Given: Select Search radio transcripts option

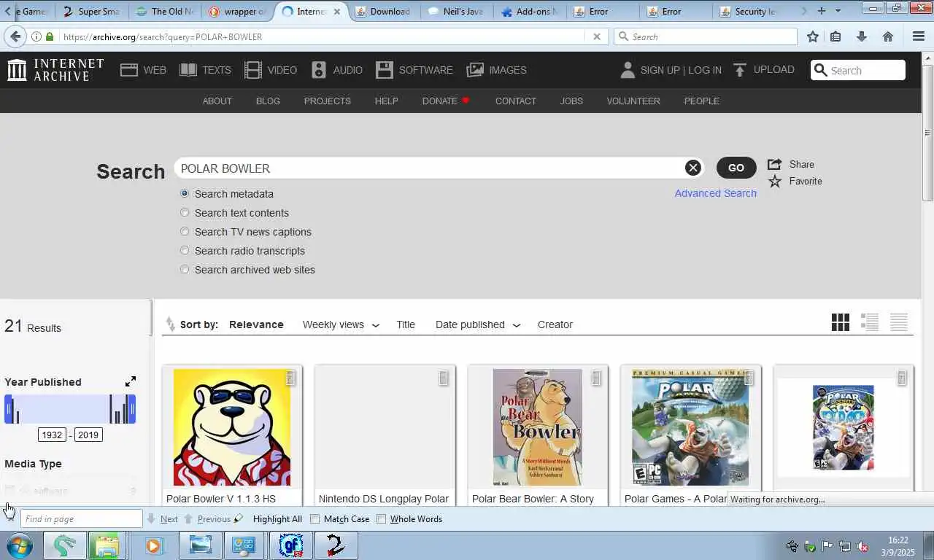Looking at the screenshot, I should click(x=185, y=250).
